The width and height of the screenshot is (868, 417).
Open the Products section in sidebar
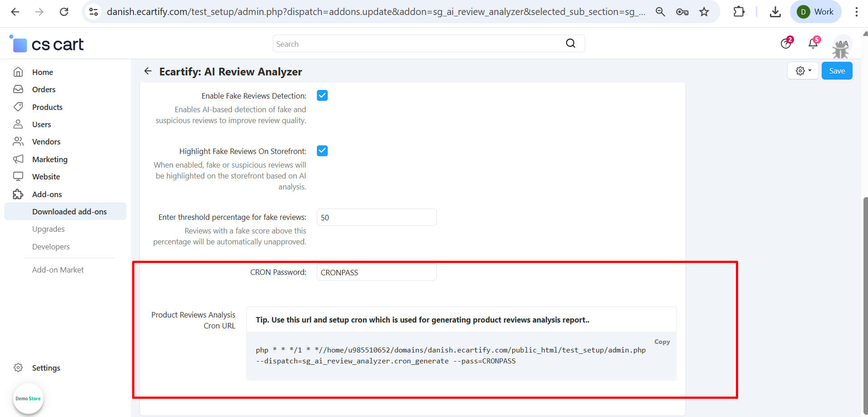(47, 107)
